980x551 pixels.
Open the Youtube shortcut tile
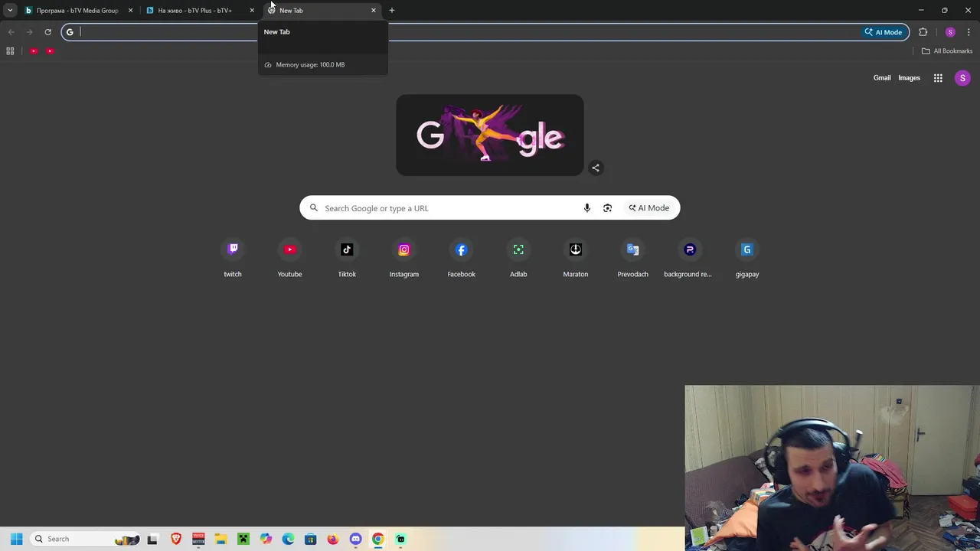(x=289, y=259)
